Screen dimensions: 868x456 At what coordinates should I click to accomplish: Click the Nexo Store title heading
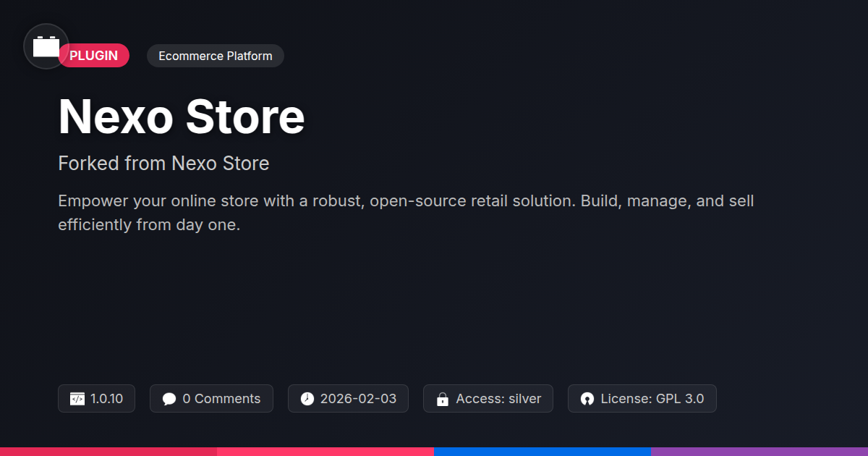point(182,117)
